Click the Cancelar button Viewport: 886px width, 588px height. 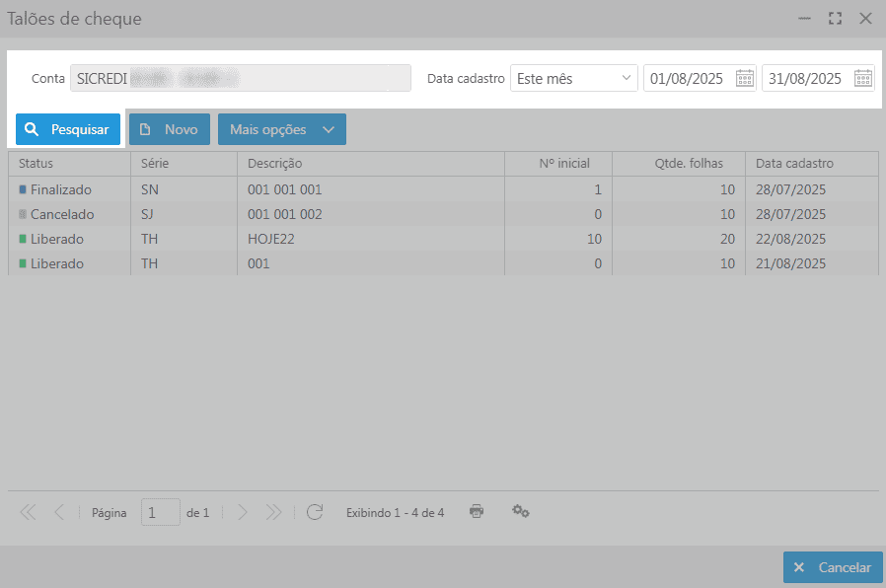click(x=833, y=567)
